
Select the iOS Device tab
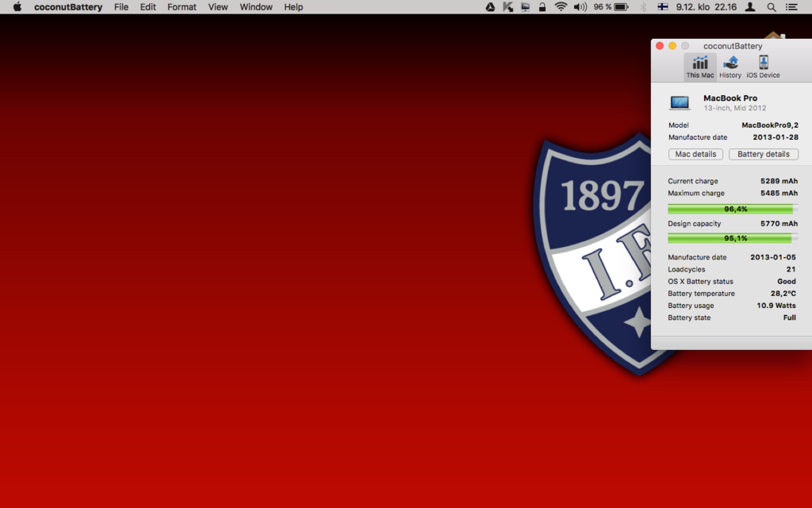(764, 67)
